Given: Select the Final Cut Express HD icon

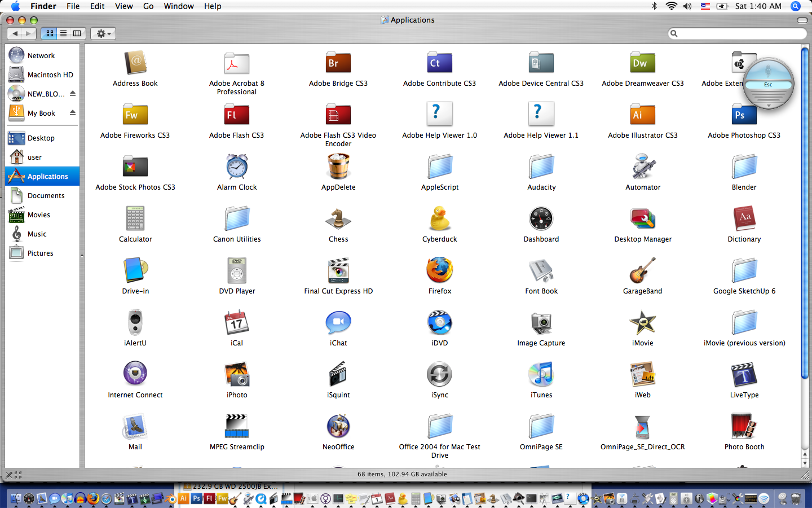Looking at the screenshot, I should [338, 271].
